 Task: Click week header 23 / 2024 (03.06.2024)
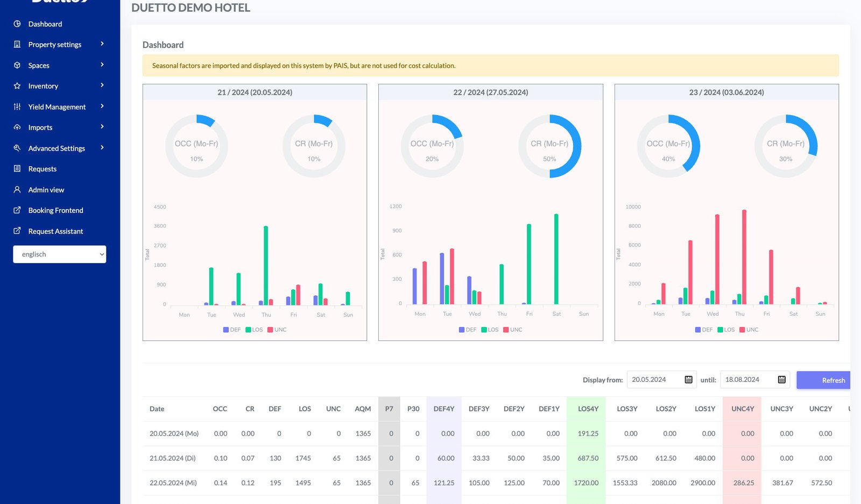726,93
